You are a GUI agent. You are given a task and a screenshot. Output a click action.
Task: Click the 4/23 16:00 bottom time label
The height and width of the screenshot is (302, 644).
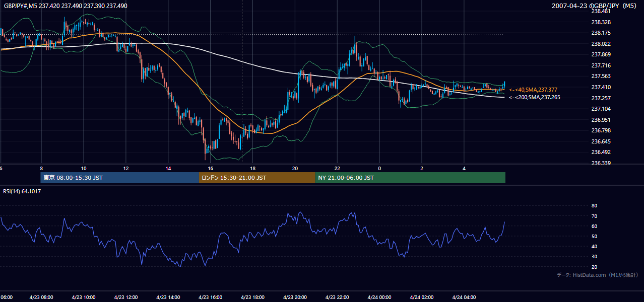(x=211, y=297)
